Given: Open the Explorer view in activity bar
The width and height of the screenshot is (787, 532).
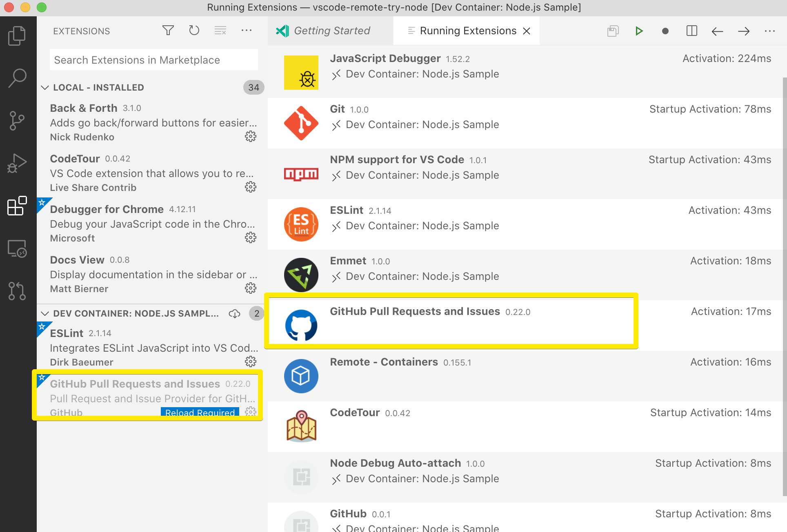Looking at the screenshot, I should pos(17,36).
